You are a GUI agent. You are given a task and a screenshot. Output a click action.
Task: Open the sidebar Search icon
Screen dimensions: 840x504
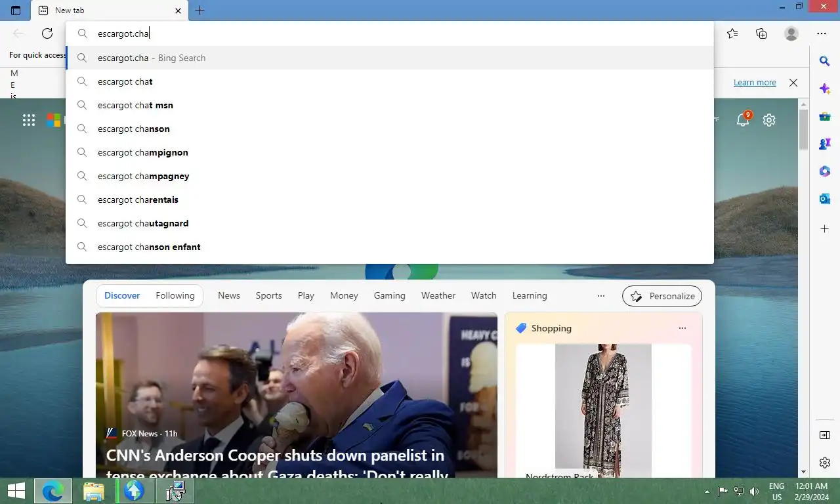(825, 61)
